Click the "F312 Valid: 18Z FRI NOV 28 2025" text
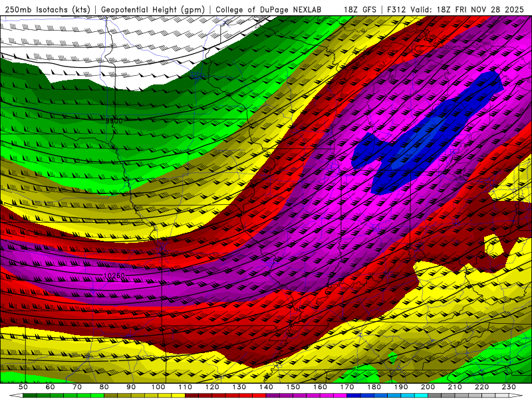The image size is (532, 399). tap(456, 10)
